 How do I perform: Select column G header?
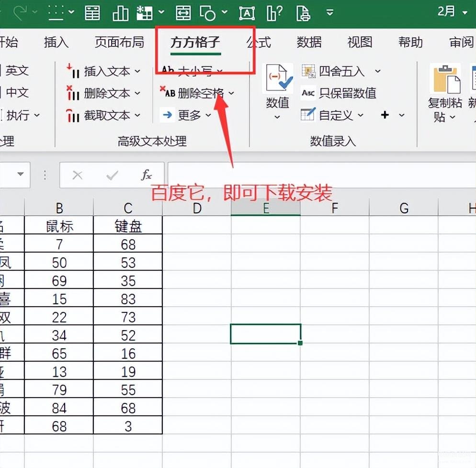click(404, 208)
